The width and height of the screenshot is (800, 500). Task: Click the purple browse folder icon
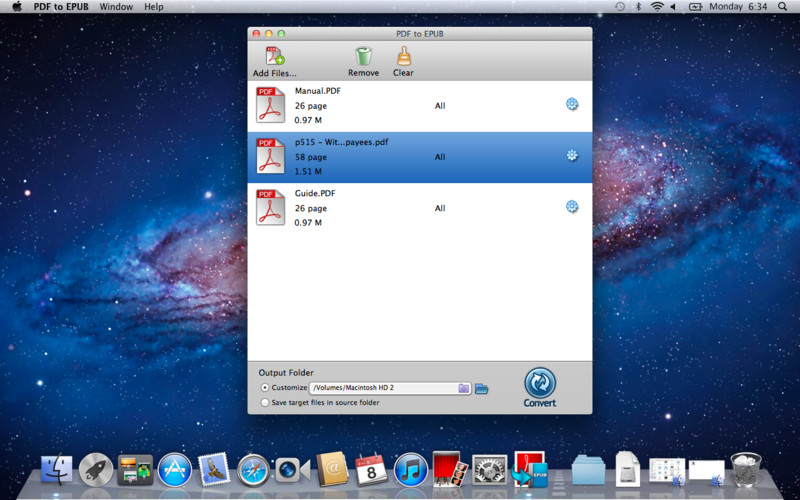(x=463, y=388)
